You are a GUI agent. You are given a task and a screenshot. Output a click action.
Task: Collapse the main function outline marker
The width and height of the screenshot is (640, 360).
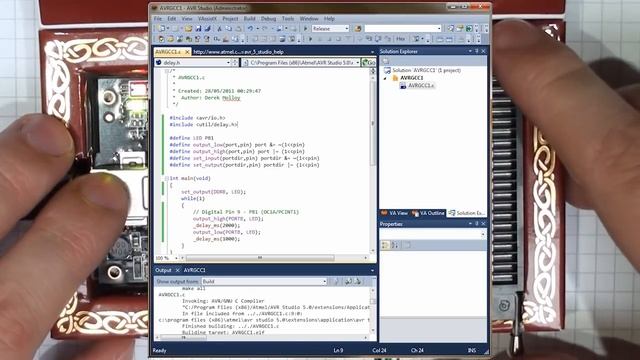point(167,178)
